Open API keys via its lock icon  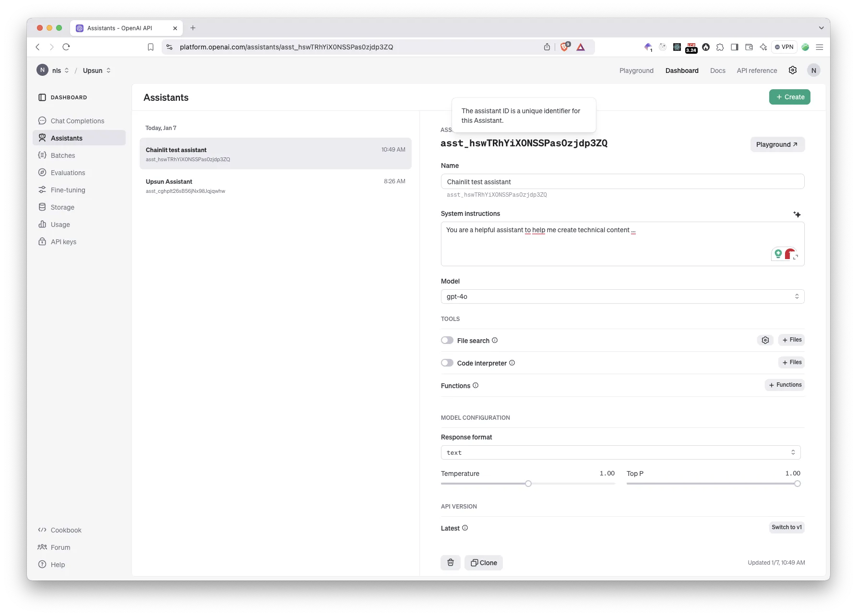42,242
